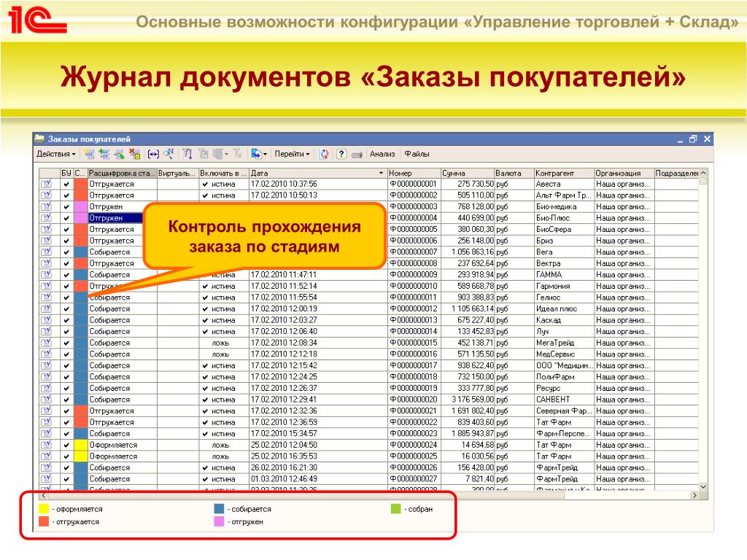
Task: Click the yellow оформляется legend swatch
Action: [43, 509]
